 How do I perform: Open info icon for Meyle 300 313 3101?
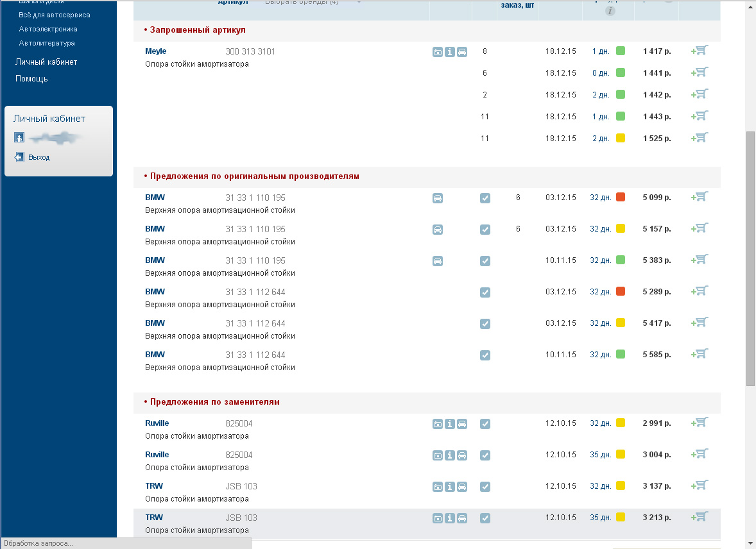tap(449, 52)
